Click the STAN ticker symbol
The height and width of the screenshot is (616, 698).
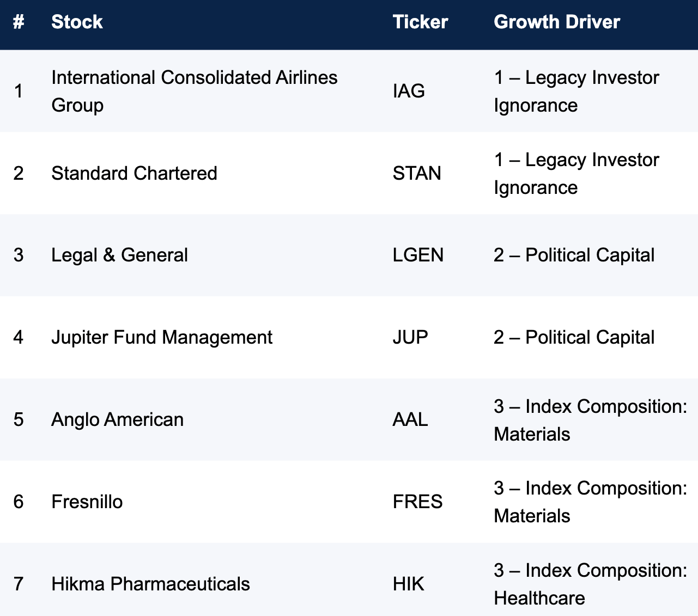click(417, 173)
